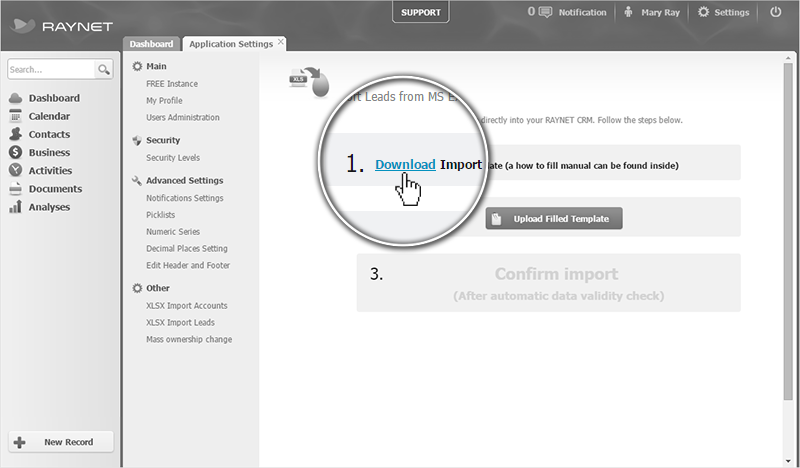Screen dimensions: 800x468
Task: Click the XLS import leads icon
Action: coord(309,82)
